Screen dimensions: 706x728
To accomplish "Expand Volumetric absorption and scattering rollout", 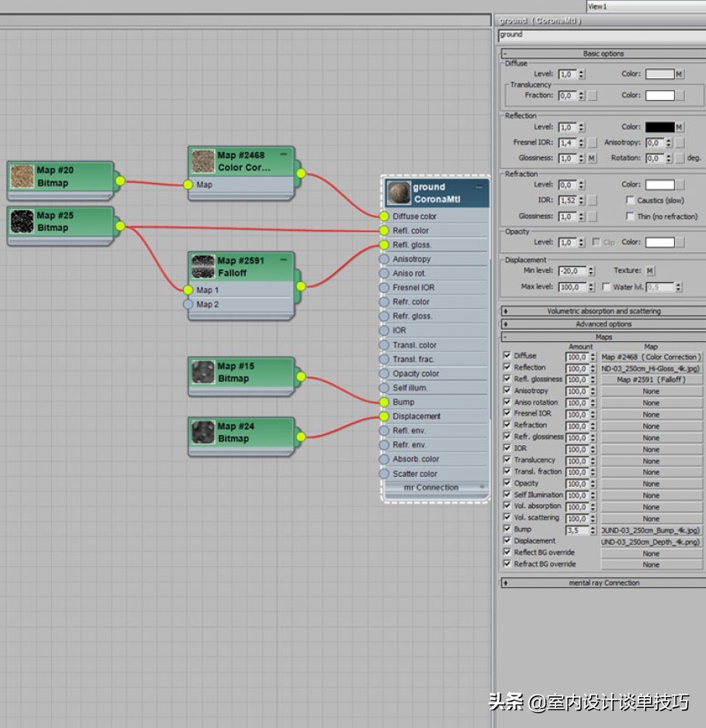I will (x=602, y=311).
